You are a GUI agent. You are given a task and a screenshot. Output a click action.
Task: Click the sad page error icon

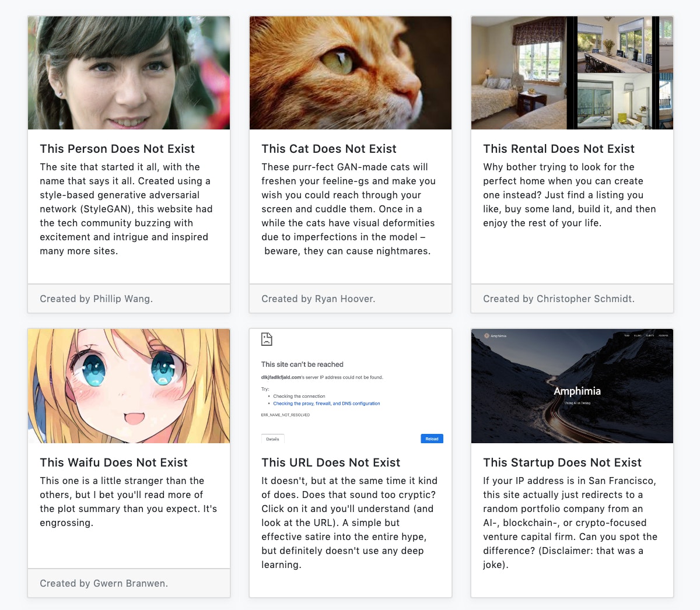[x=267, y=339]
